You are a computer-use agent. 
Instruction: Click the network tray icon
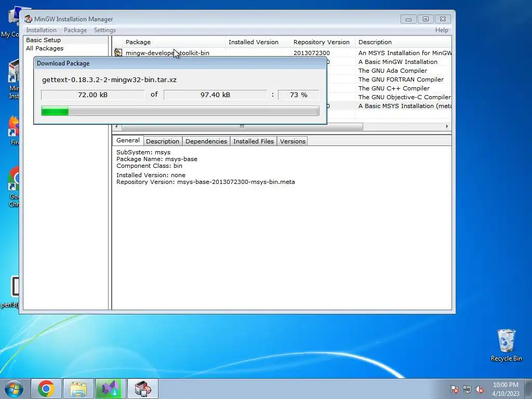[467, 389]
